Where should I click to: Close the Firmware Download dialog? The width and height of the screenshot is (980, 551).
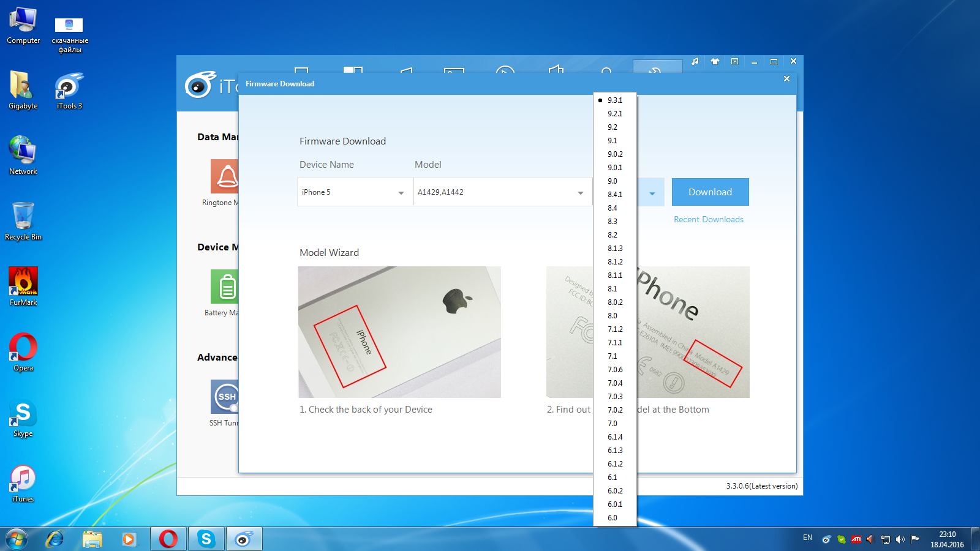click(x=786, y=79)
